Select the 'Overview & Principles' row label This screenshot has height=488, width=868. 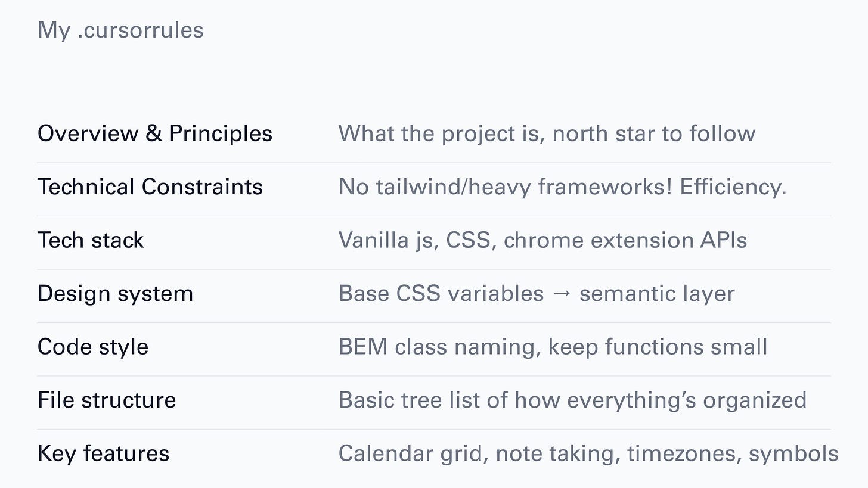coord(155,133)
